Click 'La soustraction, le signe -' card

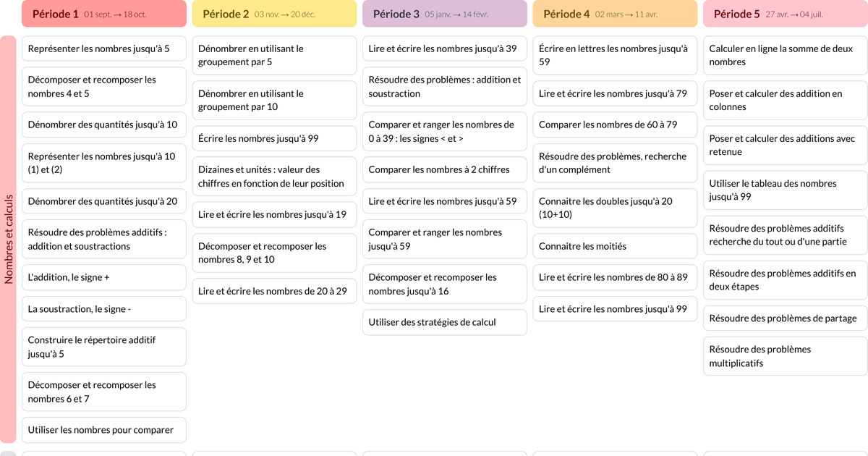click(104, 309)
